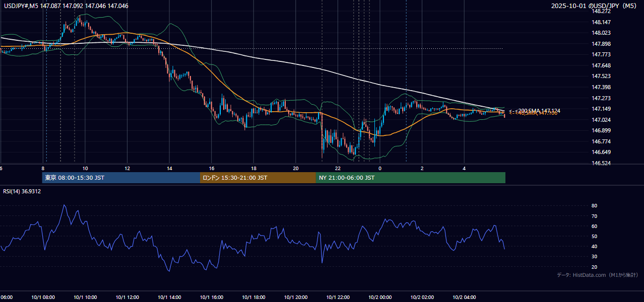Click the bottom time label 10/2 02:00

pos(422,297)
